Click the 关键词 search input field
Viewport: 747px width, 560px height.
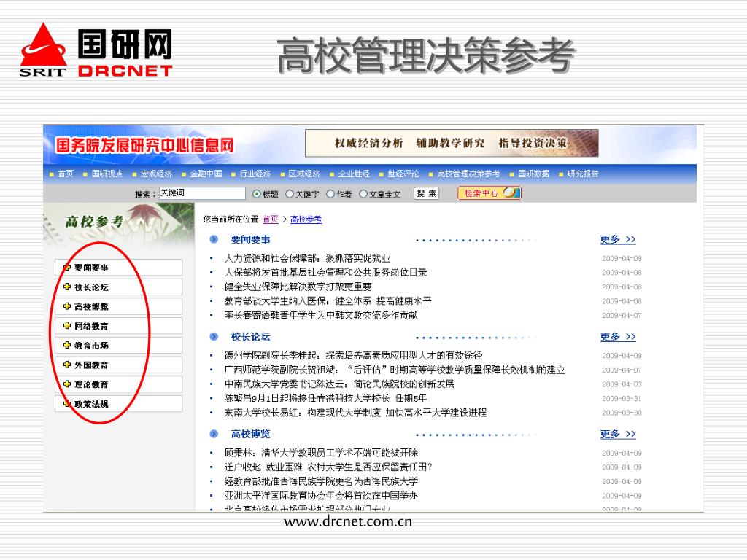tap(202, 192)
